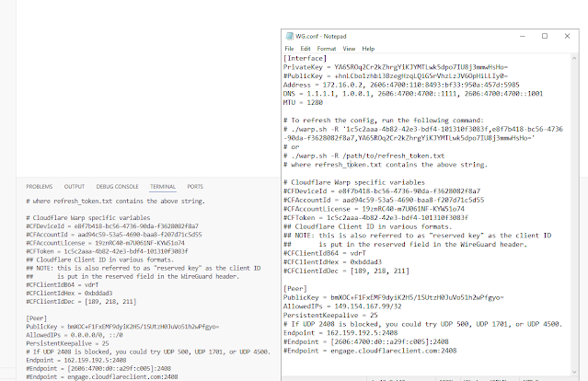Click PersistentKeepalive = 25 in Notepad
Viewport: 588px width, 381px height.
coord(330,316)
